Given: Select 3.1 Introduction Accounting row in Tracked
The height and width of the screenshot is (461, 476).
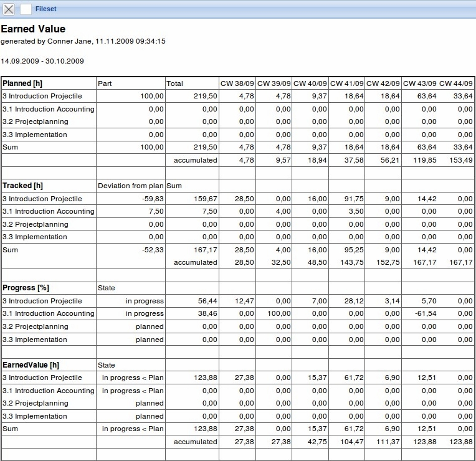Looking at the screenshot, I should click(x=49, y=211).
